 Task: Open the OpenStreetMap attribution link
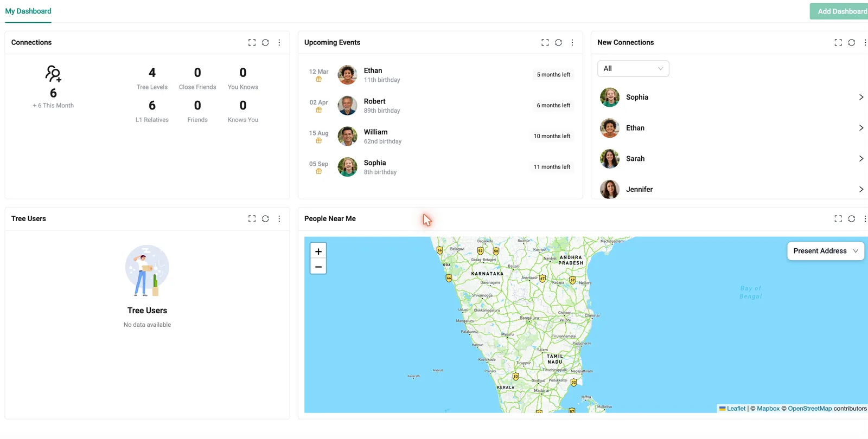(x=809, y=409)
